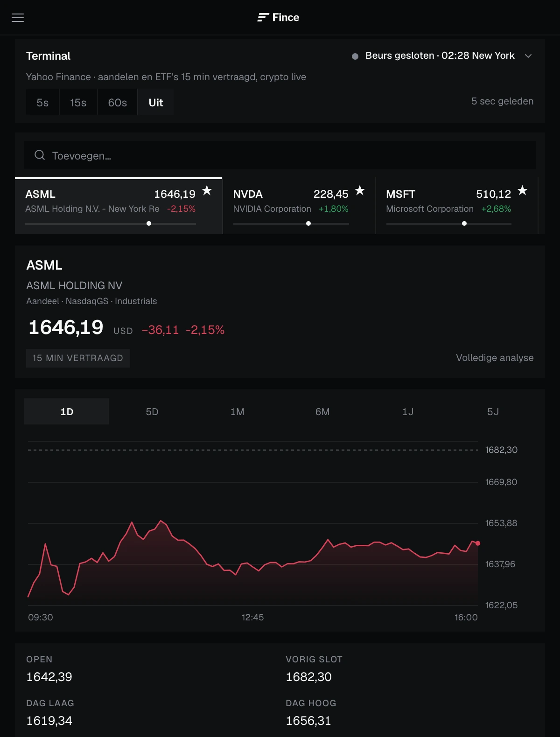Image resolution: width=560 pixels, height=737 pixels.
Task: Set refresh interval to 5s
Action: point(42,103)
